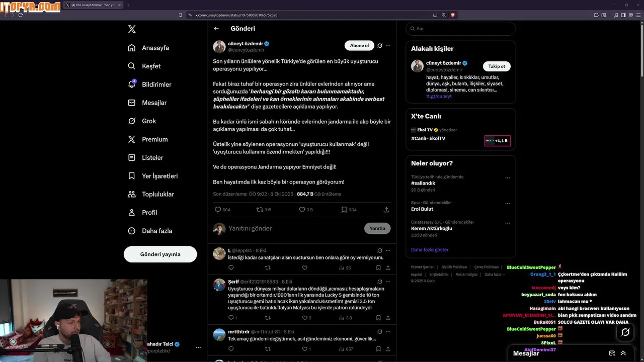Open more options on cüneyt özdemir's post
Viewport: 644px width, 362px height.
click(x=388, y=46)
